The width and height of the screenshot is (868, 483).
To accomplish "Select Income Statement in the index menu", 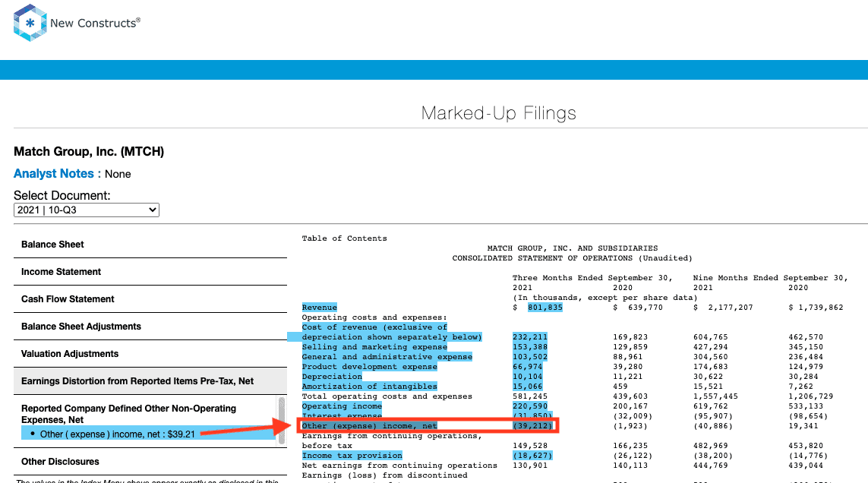I will 150,272.
